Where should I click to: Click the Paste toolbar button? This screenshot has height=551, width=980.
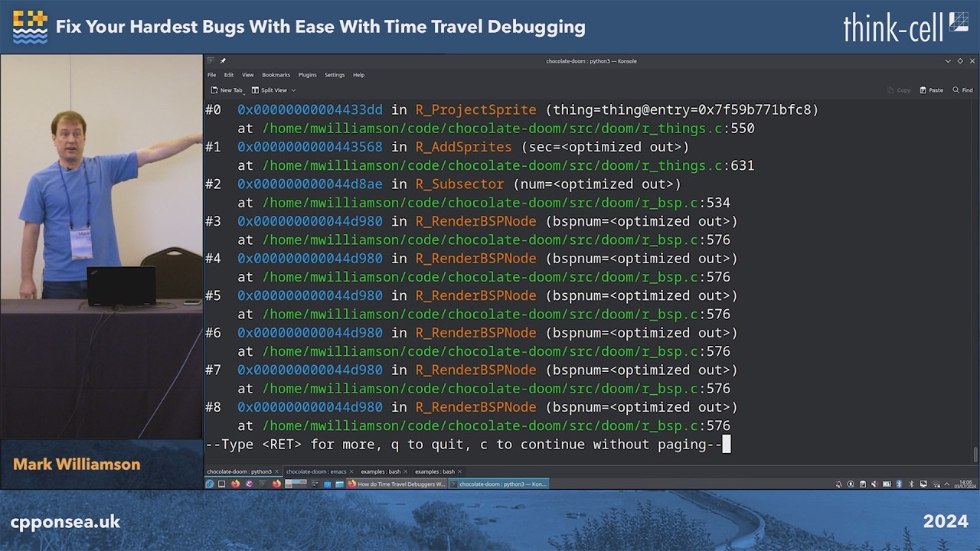[x=931, y=90]
